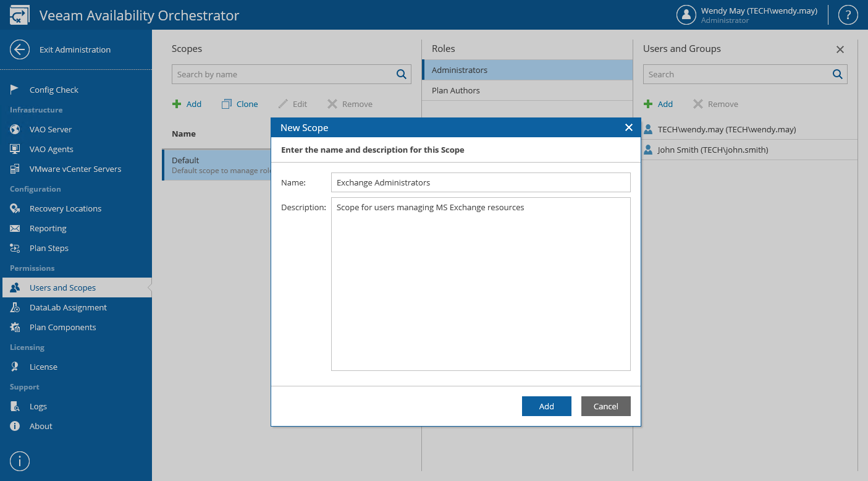Cancel the New Scope dialog

point(606,406)
